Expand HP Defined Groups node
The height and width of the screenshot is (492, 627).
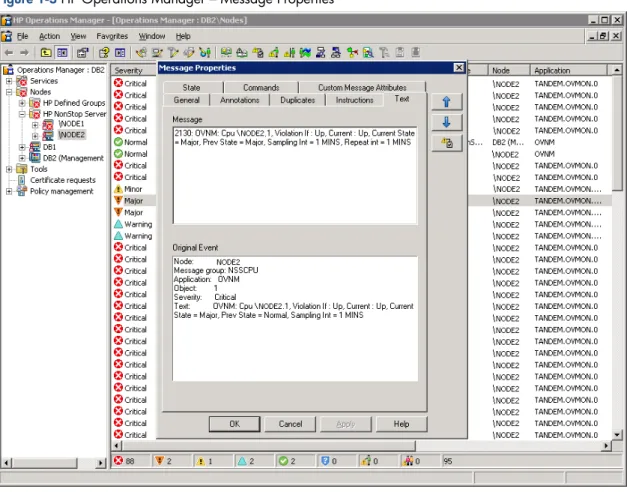tap(22, 103)
